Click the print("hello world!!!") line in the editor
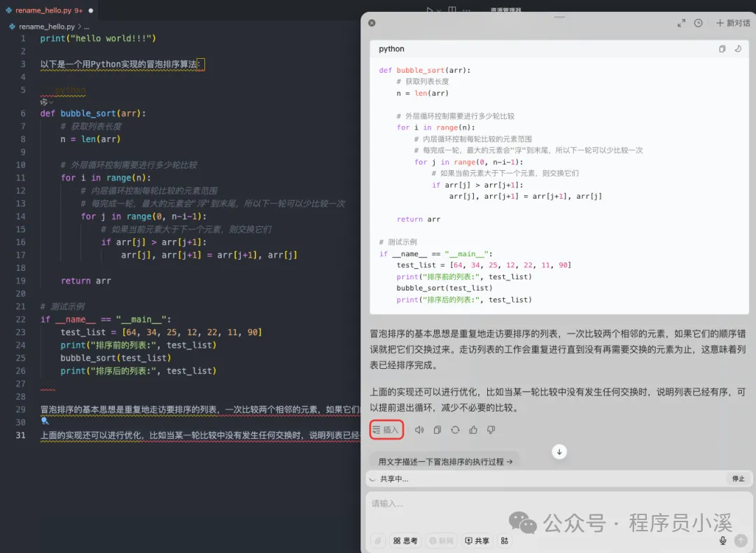Image resolution: width=756 pixels, height=553 pixels. coord(98,38)
